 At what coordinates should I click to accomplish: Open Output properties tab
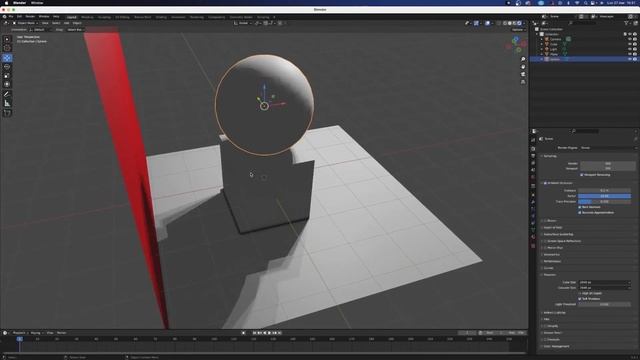pyautogui.click(x=533, y=156)
